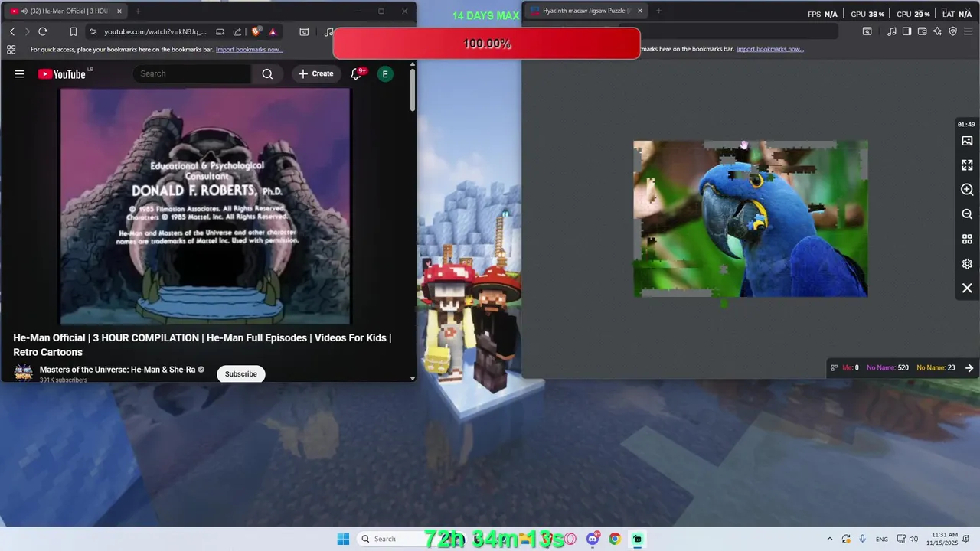980x551 pixels.
Task: Click the multiplayer scoreboard icon
Action: [834, 368]
